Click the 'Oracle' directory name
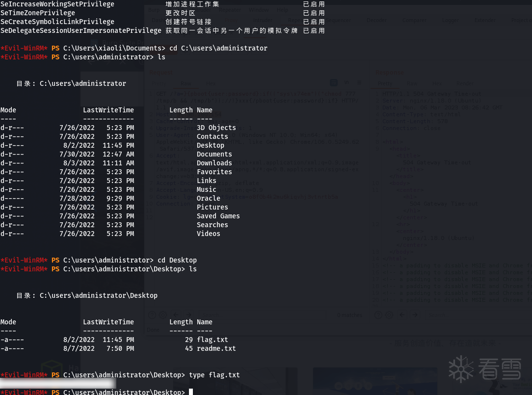This screenshot has width=532, height=395. tap(209, 198)
